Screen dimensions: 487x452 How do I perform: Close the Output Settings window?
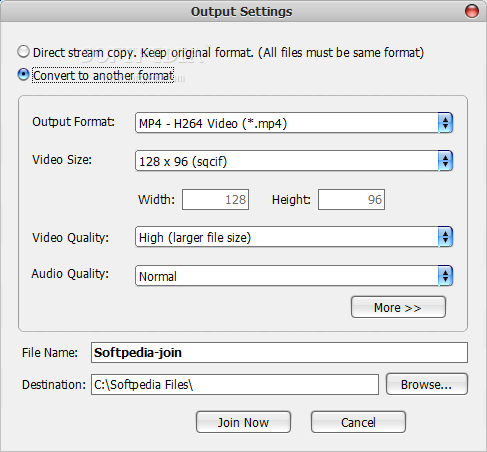(x=472, y=11)
